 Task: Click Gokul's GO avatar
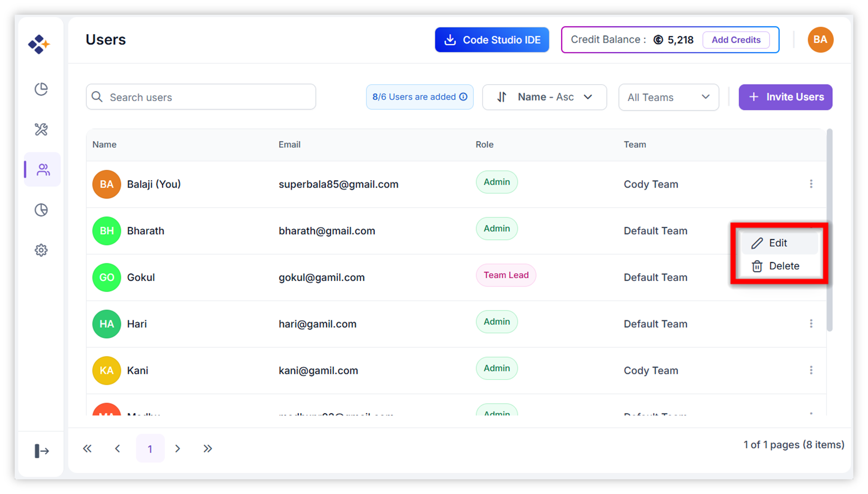coord(107,277)
